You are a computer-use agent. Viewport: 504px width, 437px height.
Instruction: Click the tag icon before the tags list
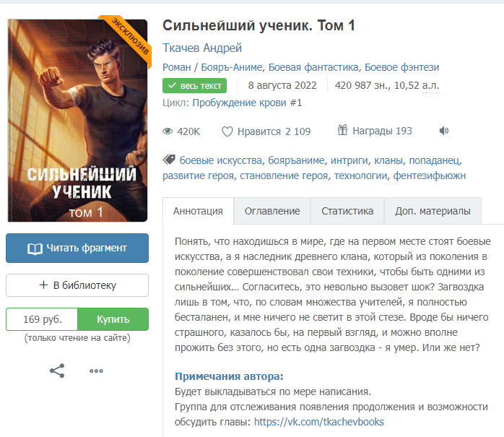pos(169,160)
